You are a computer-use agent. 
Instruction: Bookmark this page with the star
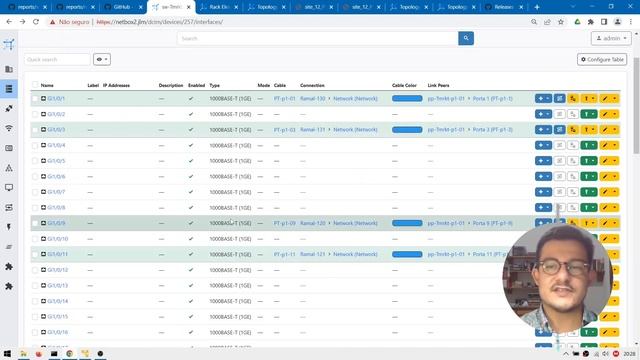[561, 22]
